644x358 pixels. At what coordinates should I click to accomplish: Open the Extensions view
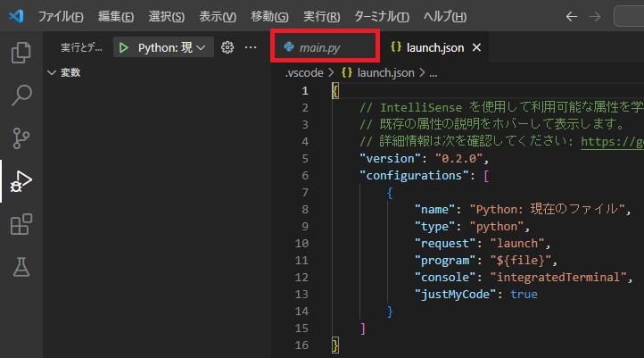(x=21, y=224)
